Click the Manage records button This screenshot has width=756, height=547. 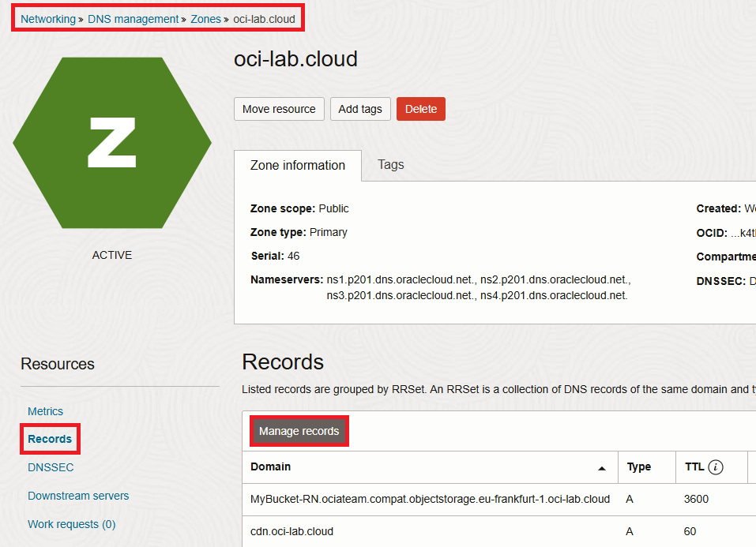(299, 431)
